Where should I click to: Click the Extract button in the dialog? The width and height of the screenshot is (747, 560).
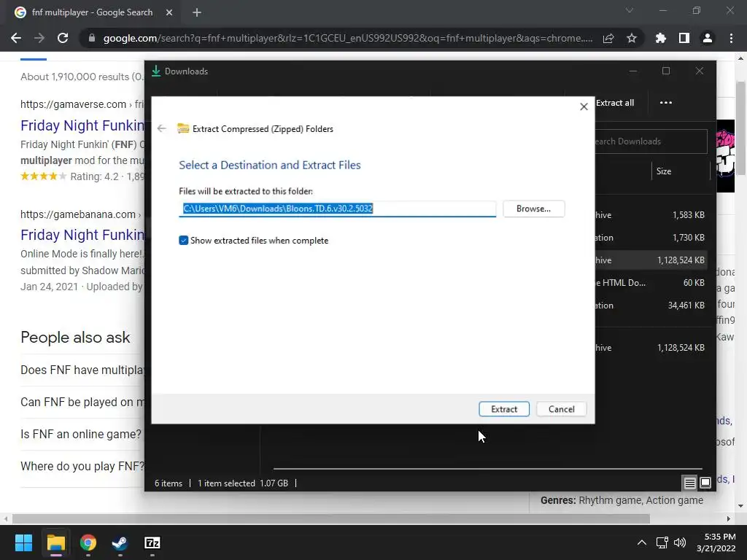(x=504, y=409)
